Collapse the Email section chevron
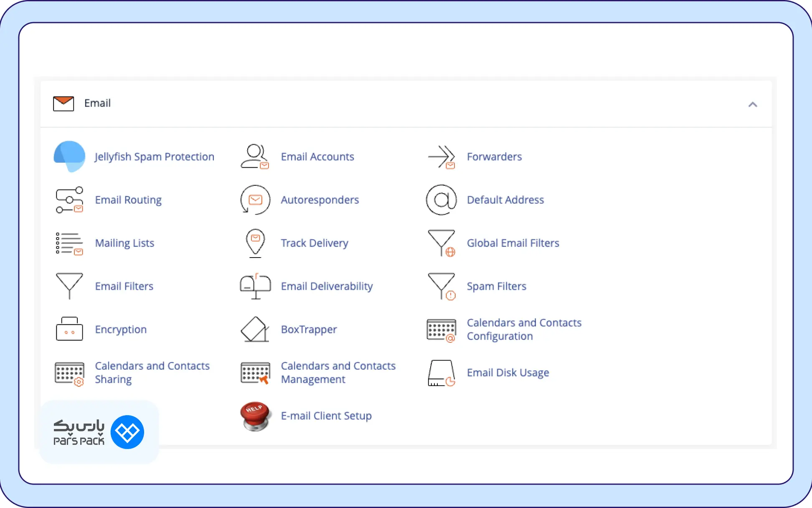 [x=753, y=104]
